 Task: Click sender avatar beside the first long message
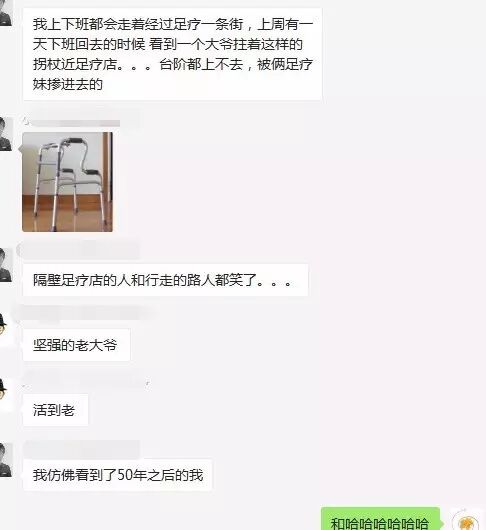[6, 13]
